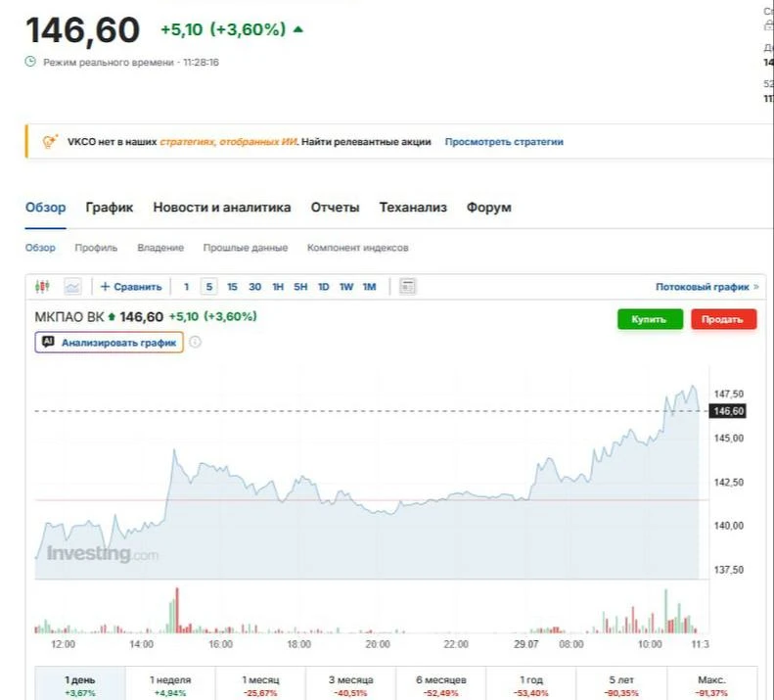Select the 15 minute interval
The height and width of the screenshot is (700, 774).
click(x=232, y=287)
